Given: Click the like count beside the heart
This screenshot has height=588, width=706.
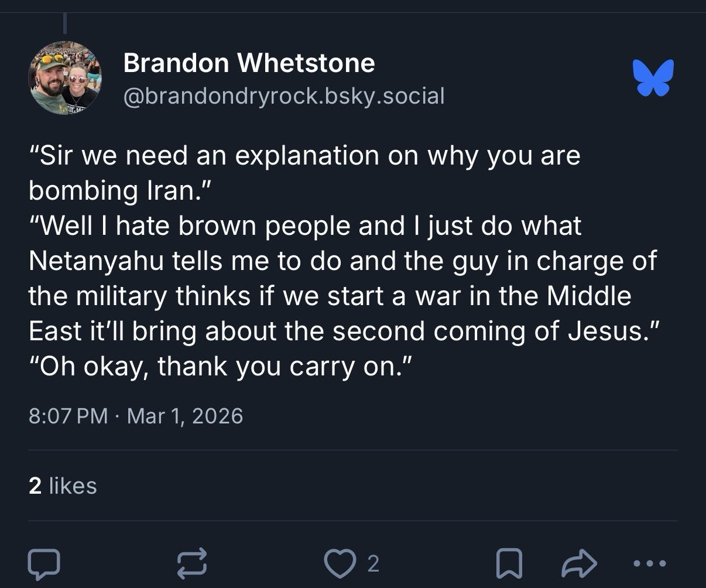Looking at the screenshot, I should [373, 563].
